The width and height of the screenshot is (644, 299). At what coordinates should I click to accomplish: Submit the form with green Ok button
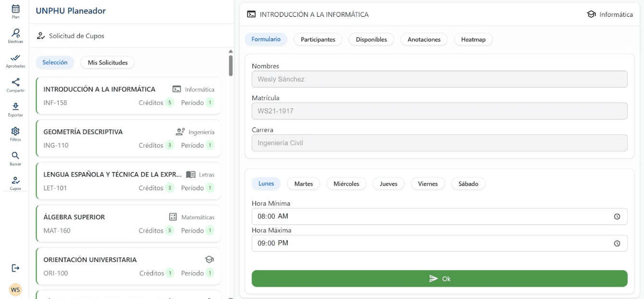[440, 278]
